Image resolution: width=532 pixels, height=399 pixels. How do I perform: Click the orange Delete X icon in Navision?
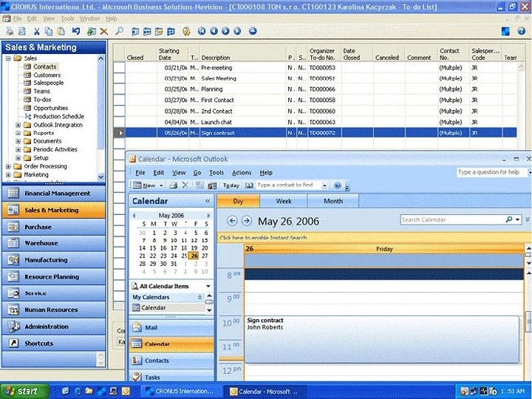104,32
